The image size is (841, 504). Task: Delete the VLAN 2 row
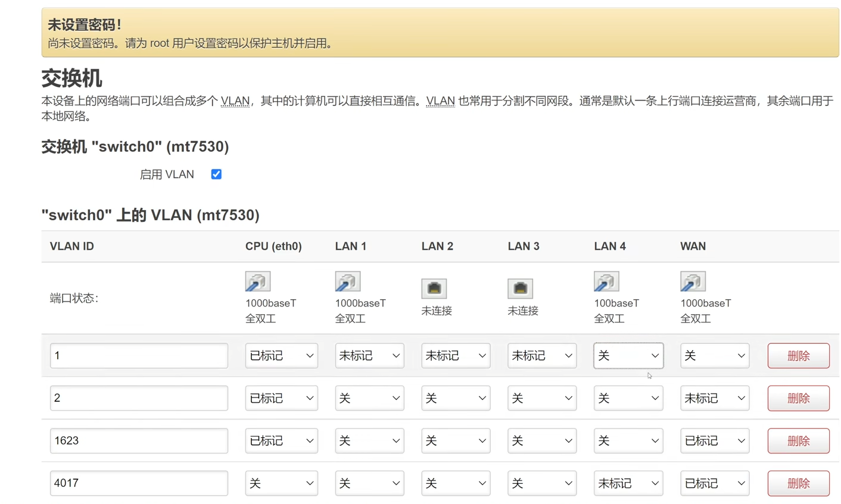[x=799, y=398]
